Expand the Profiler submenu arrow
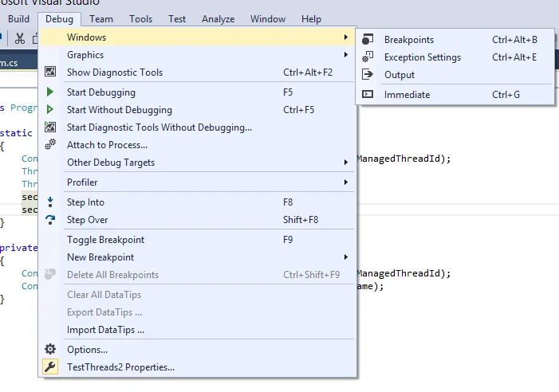The width and height of the screenshot is (559, 392). [345, 182]
